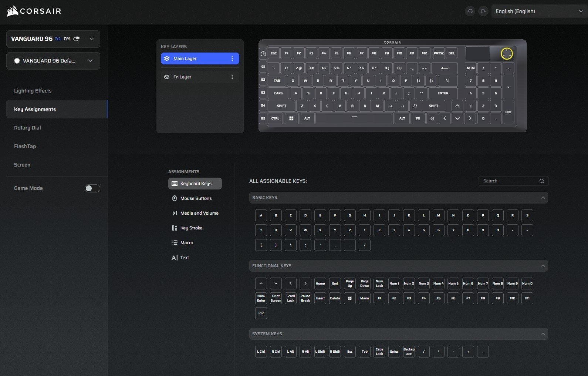Screen dimensions: 588x376
Task: Collapse the Basic Keys section
Action: [543, 198]
